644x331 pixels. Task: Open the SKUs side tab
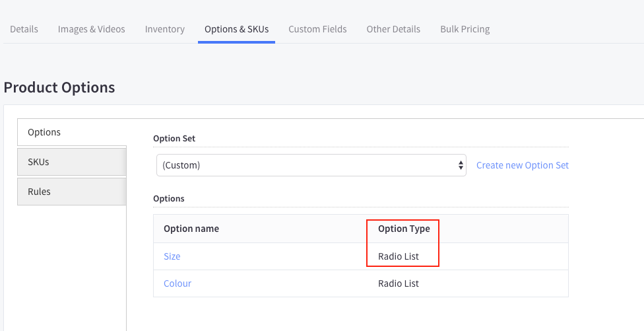(71, 162)
